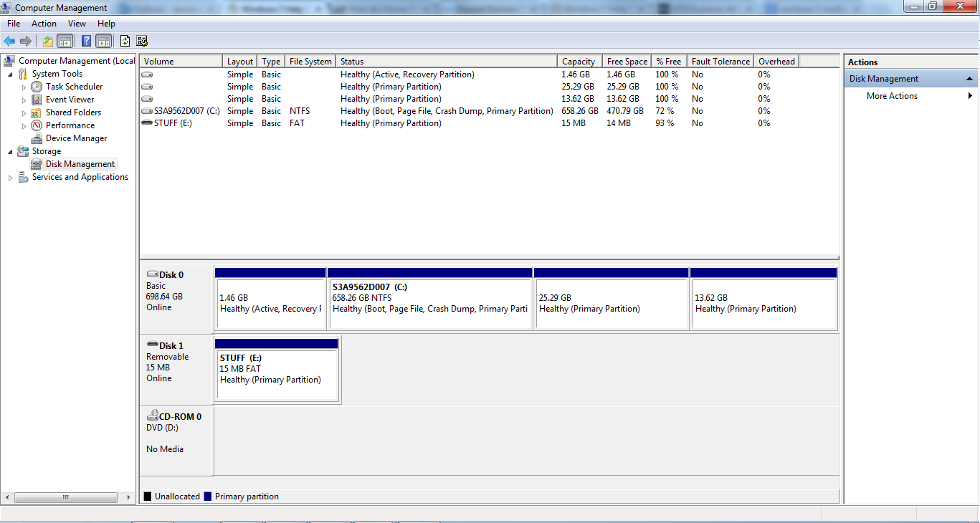Click the Shared Folders icon in tree
This screenshot has width=980, height=523.
[37, 112]
